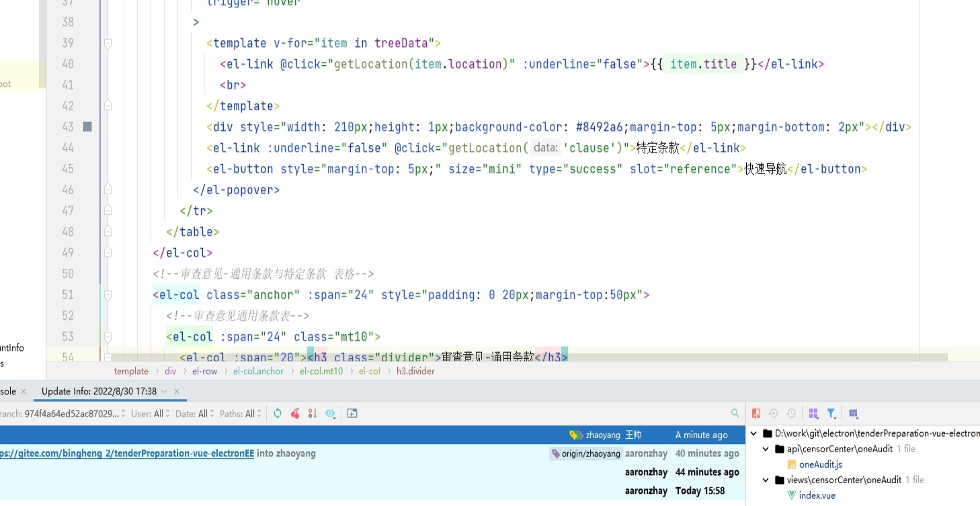Click the div breadcrumb

pyautogui.click(x=171, y=371)
